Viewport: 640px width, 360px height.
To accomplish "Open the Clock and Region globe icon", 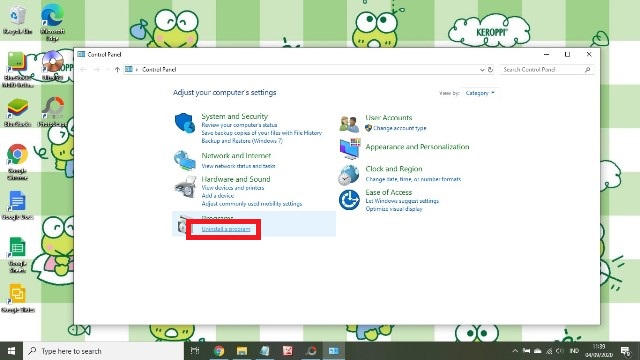I will point(348,175).
